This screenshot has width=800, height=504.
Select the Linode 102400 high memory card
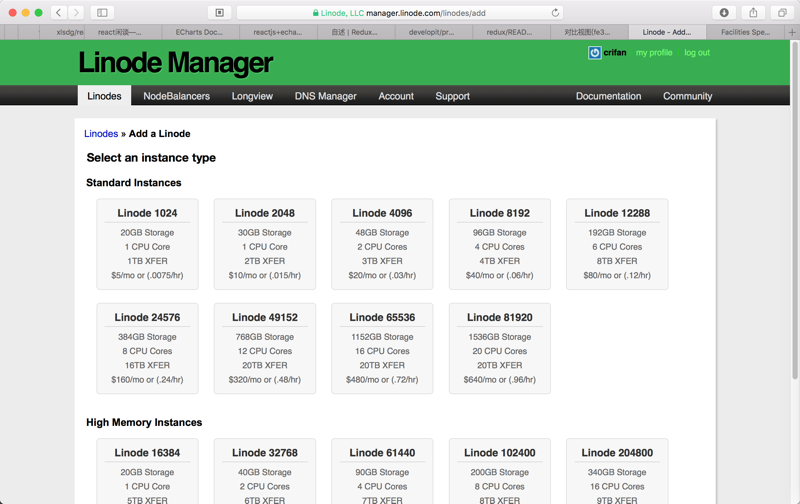click(x=500, y=471)
